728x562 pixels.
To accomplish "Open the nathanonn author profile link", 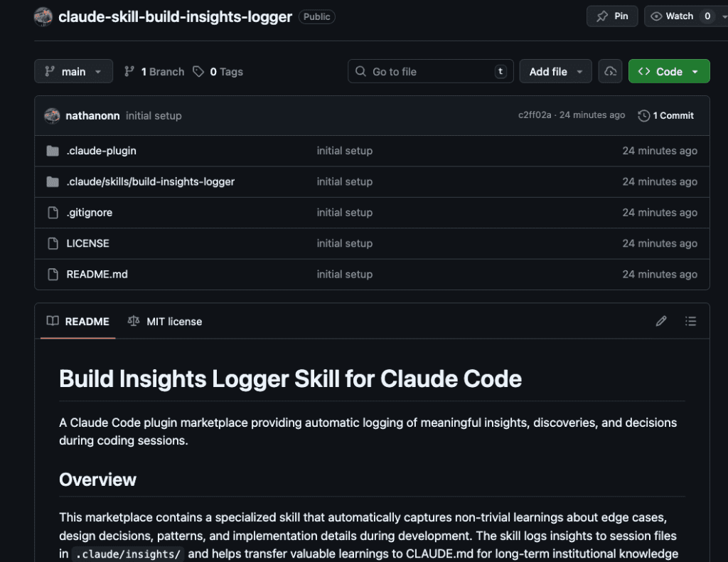I will tap(92, 115).
